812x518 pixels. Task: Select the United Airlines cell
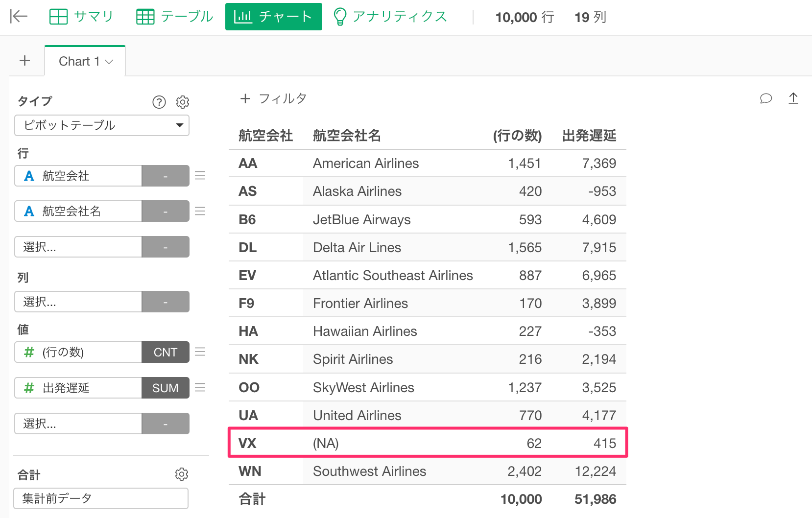pyautogui.click(x=357, y=415)
